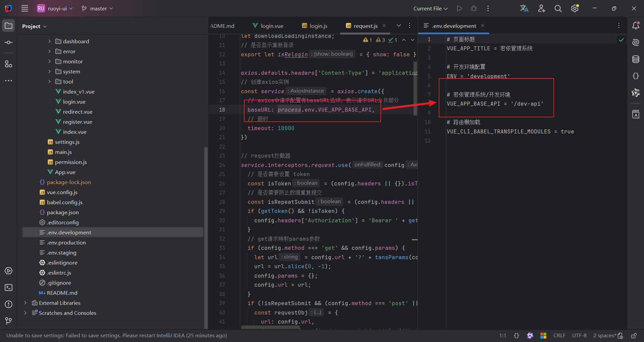The width and height of the screenshot is (644, 342).
Task: Click the curly-braces status bar widget
Action: pyautogui.click(x=517, y=336)
